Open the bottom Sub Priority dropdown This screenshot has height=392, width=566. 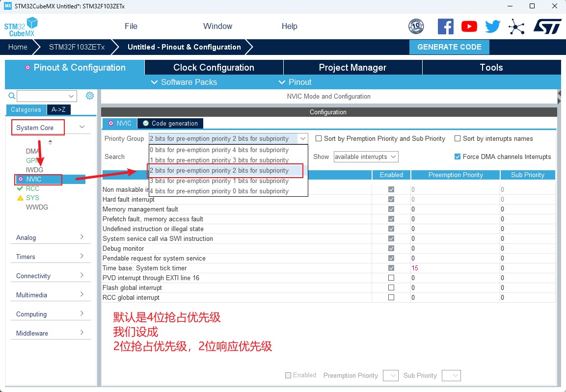tap(451, 375)
